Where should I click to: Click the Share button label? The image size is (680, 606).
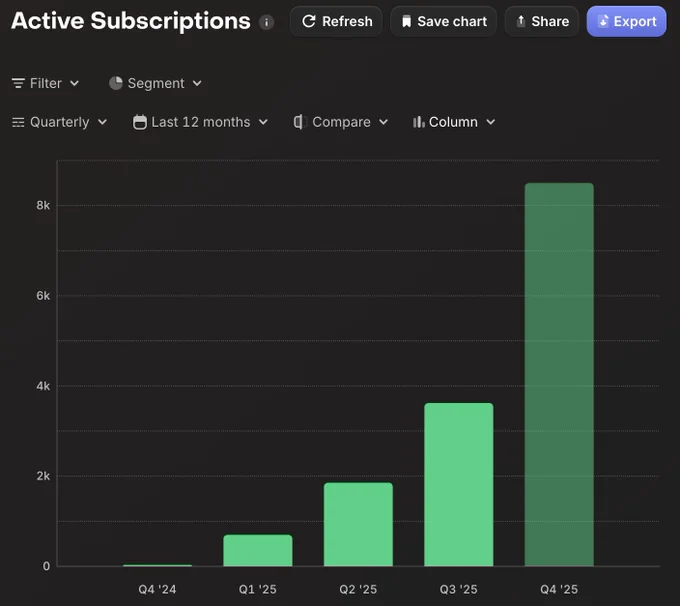(550, 21)
